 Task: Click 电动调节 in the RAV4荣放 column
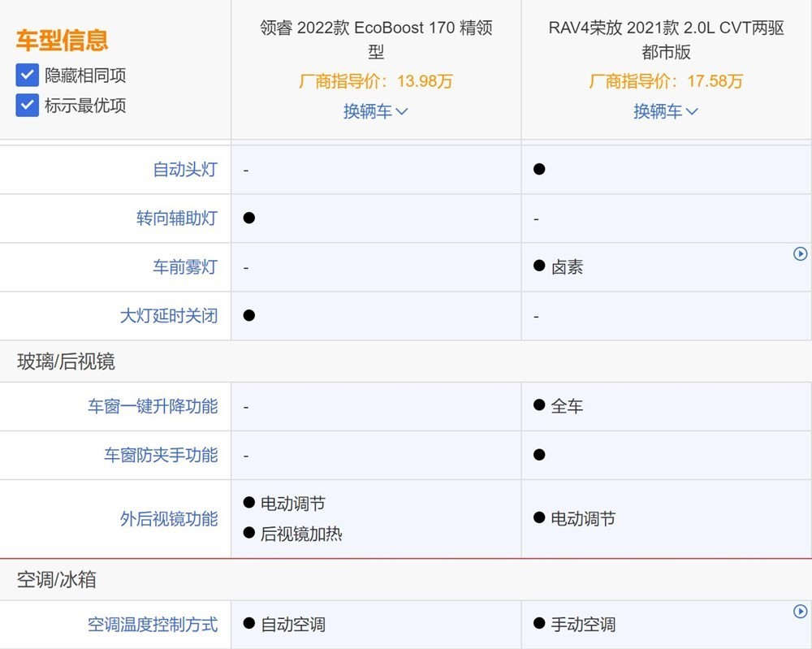click(583, 518)
